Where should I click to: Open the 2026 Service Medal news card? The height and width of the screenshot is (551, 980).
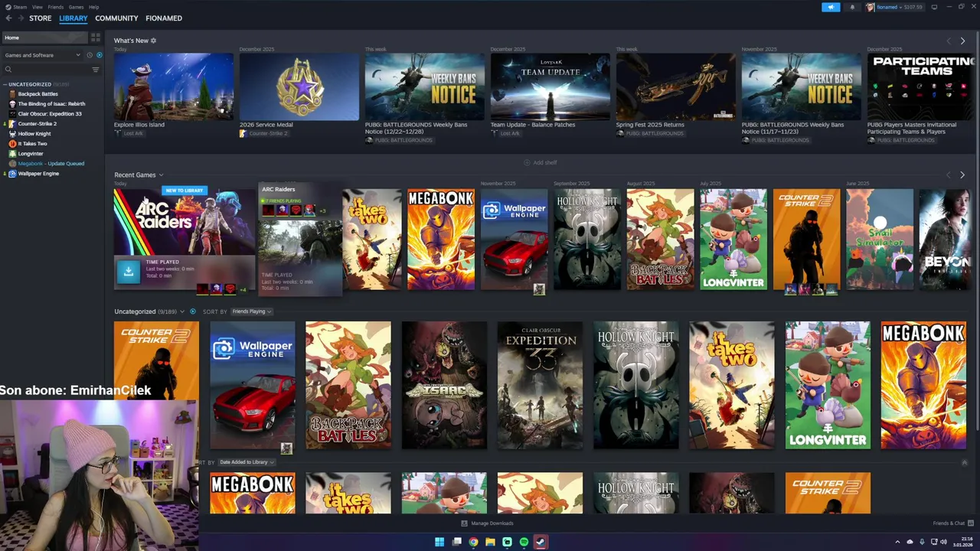[299, 86]
